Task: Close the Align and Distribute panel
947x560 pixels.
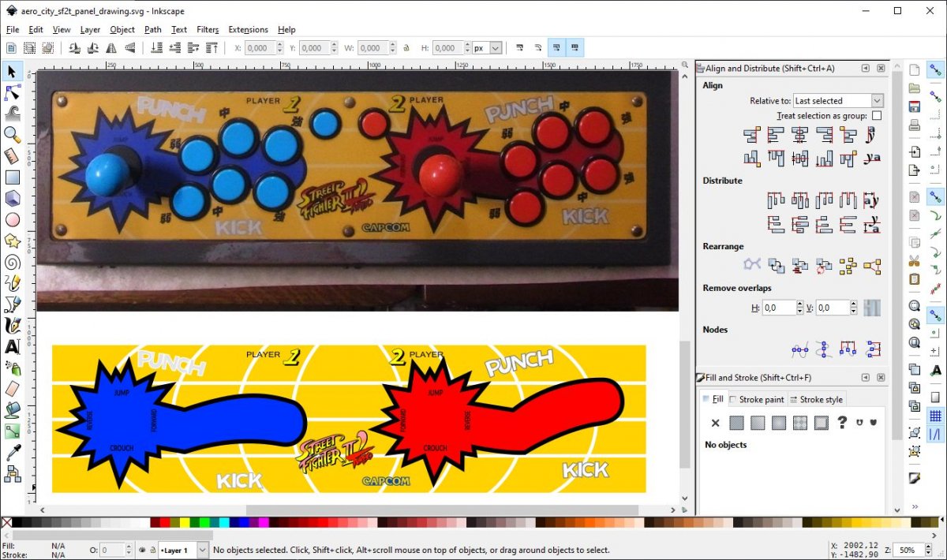Action: click(881, 69)
